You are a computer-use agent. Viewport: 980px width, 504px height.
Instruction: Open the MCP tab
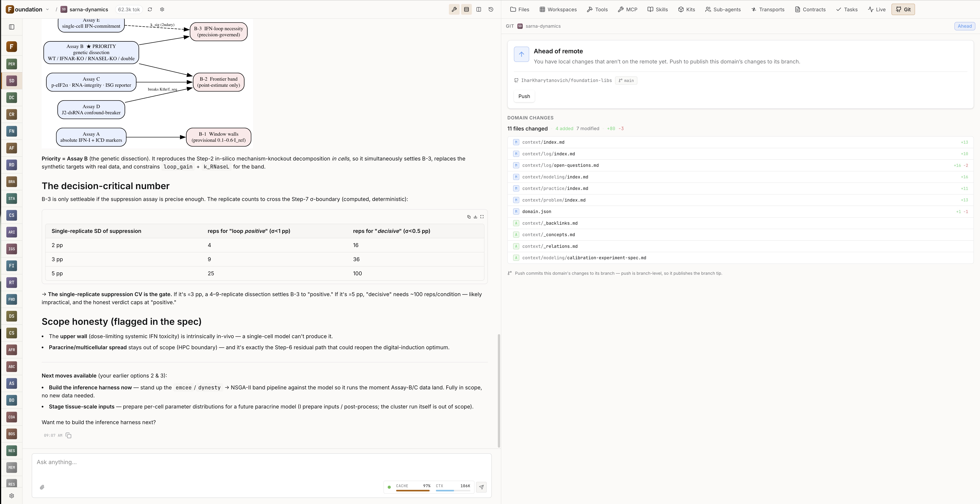(x=628, y=10)
